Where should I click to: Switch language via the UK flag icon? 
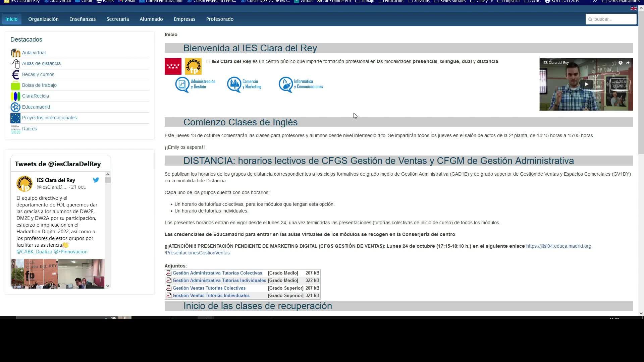coord(633,8)
